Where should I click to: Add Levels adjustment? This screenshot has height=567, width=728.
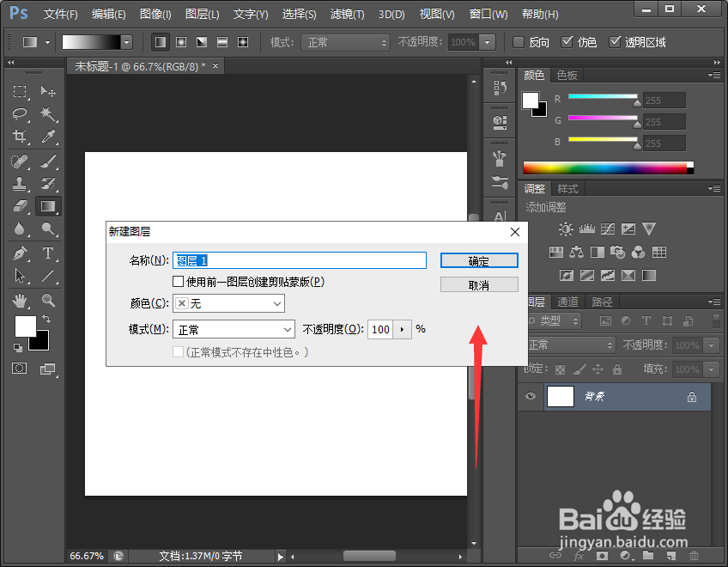coord(587,229)
